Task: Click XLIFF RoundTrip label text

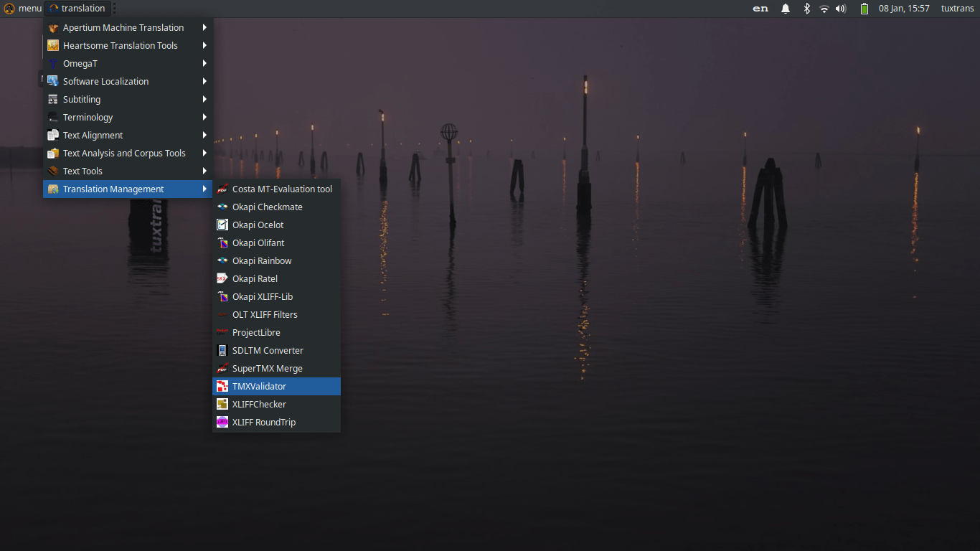Action: click(x=264, y=423)
